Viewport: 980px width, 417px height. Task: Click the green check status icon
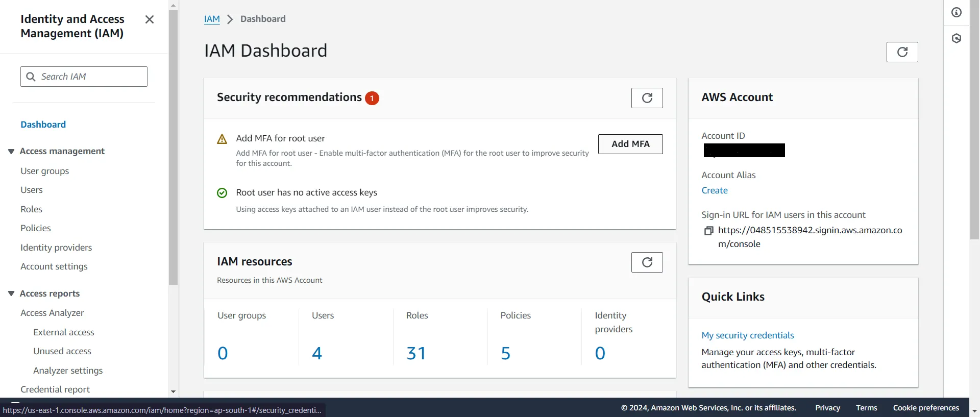222,193
